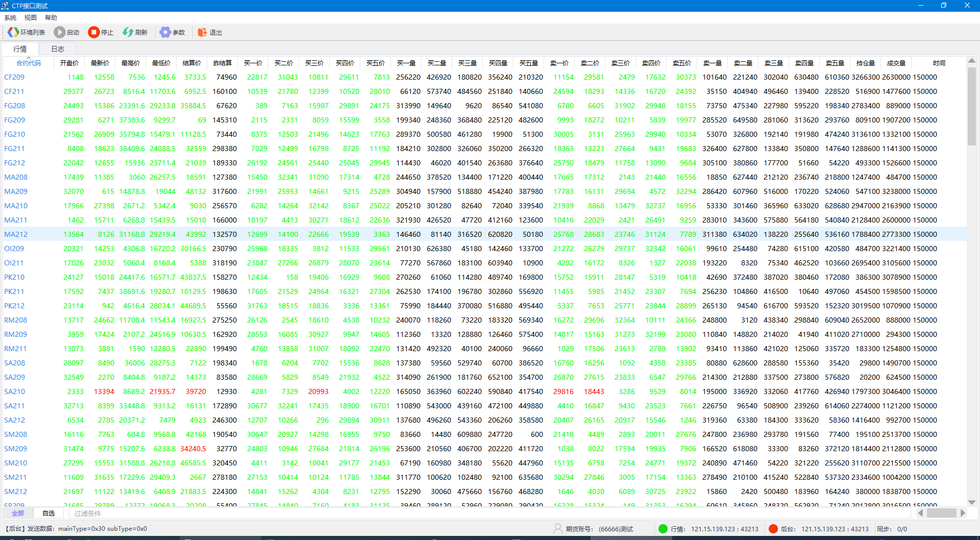This screenshot has height=540, width=980.
Task: Click the 【后台】发送数据 status message
Action: (76, 529)
